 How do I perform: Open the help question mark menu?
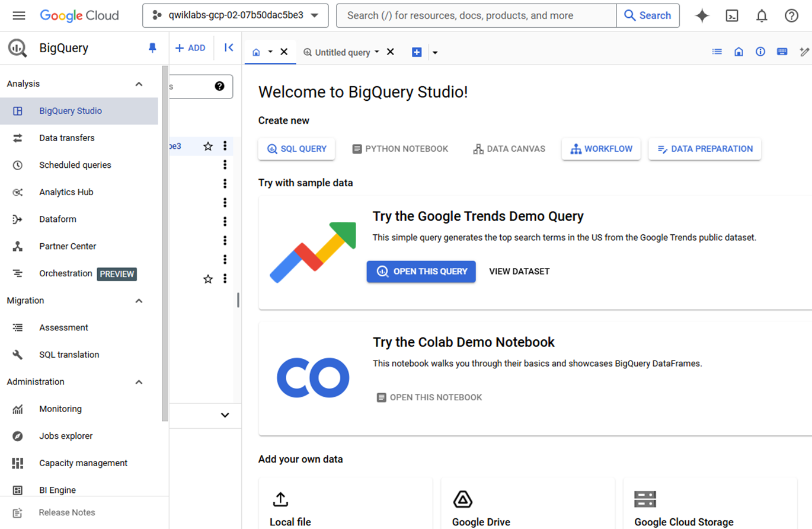[x=791, y=16]
